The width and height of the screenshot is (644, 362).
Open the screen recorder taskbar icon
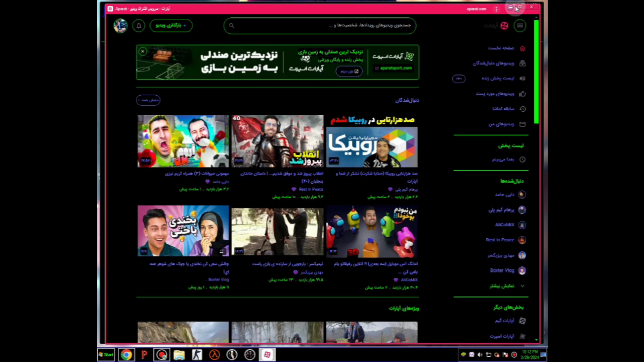(162, 355)
